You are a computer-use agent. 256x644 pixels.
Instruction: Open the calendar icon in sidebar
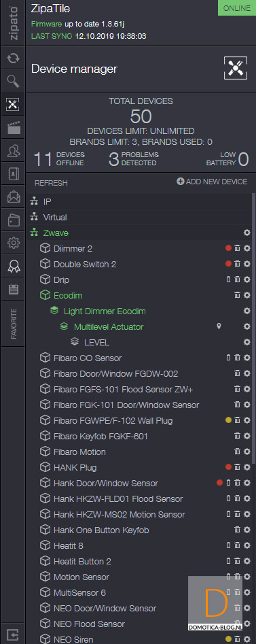pos(14,290)
